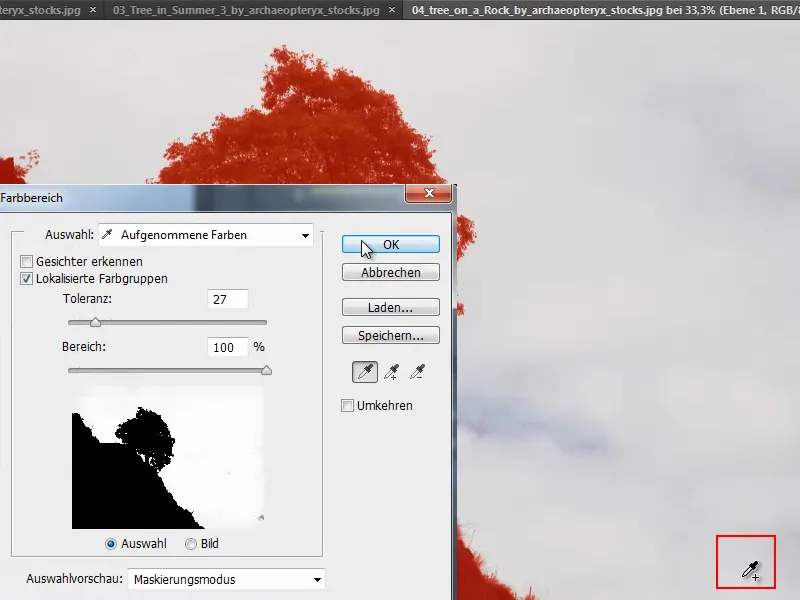
Task: Enable Gesichter erkennen checkbox
Action: (x=27, y=262)
